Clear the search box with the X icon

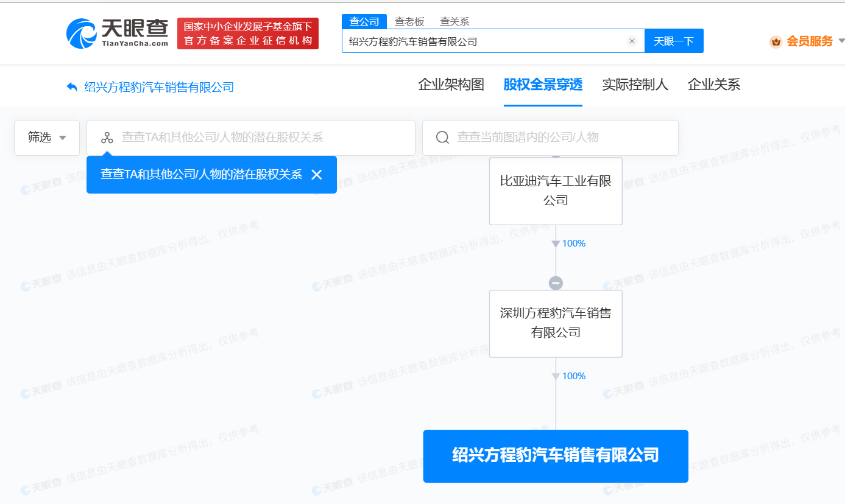pos(632,41)
